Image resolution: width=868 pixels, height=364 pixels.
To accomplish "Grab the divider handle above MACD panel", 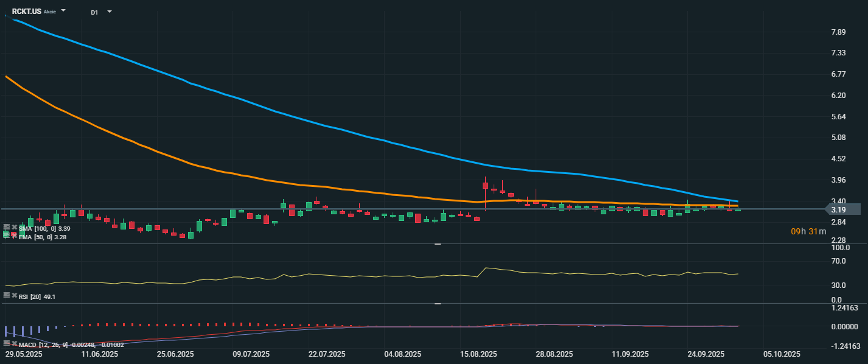I will click(437, 303).
